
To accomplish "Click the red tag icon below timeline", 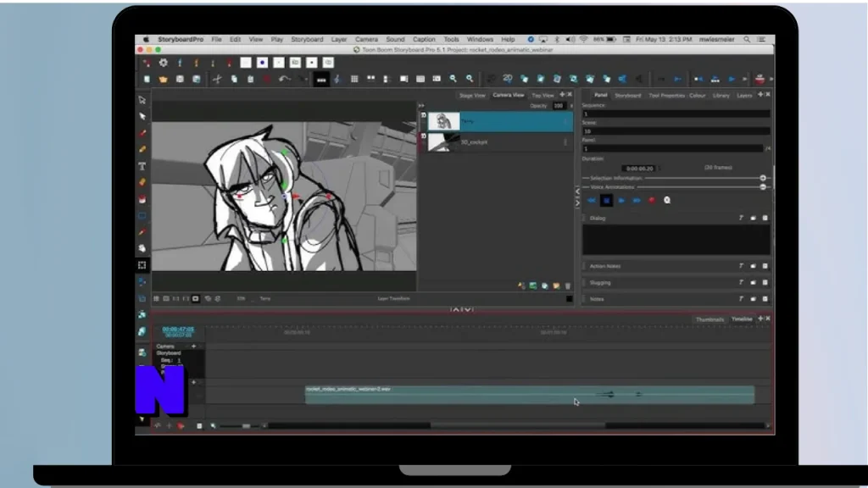I will tap(181, 426).
